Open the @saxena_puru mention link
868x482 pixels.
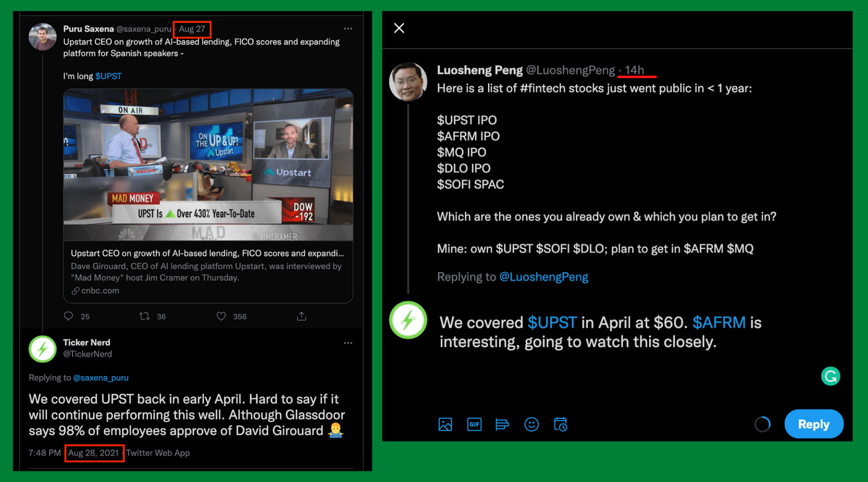(x=101, y=377)
